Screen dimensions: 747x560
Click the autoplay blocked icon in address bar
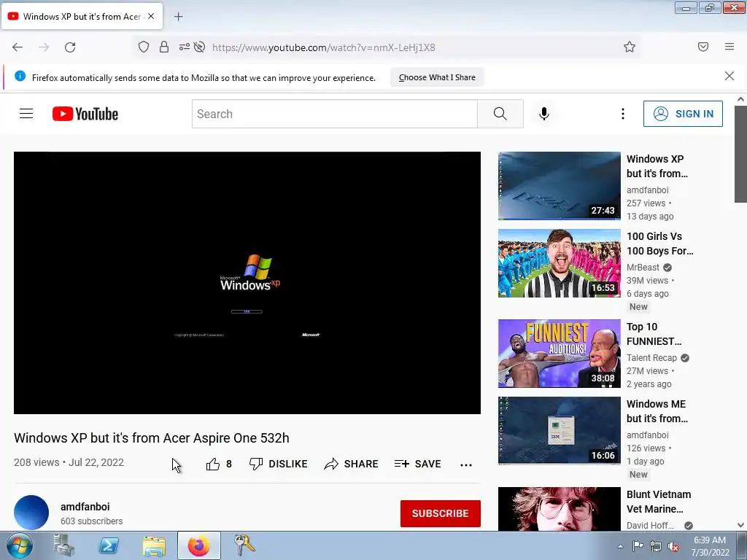200,47
